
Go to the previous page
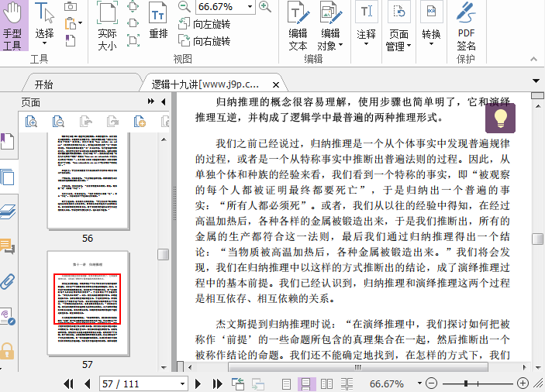[x=88, y=383]
